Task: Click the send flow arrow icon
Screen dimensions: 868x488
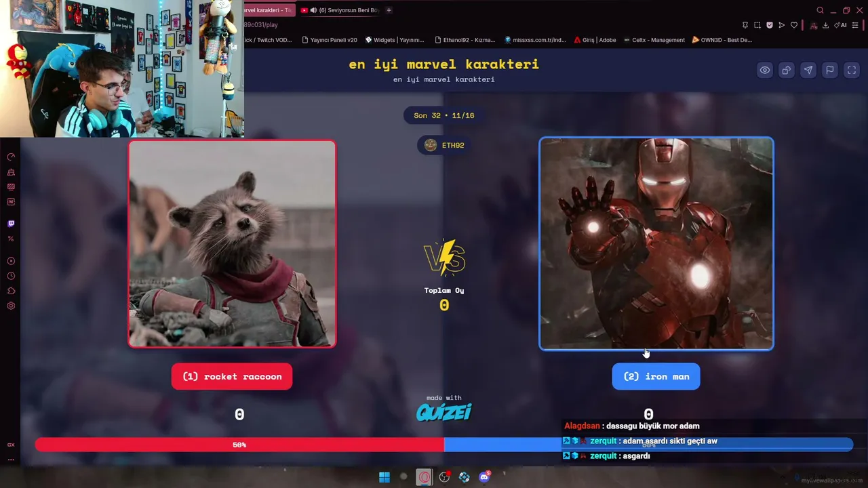Action: coord(782,25)
